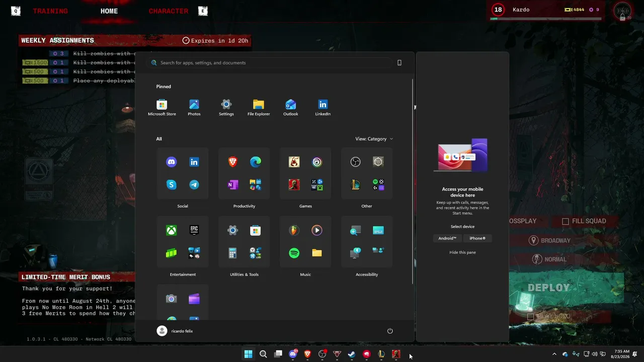Expand the Productivity category overflow group

[x=256, y=185]
